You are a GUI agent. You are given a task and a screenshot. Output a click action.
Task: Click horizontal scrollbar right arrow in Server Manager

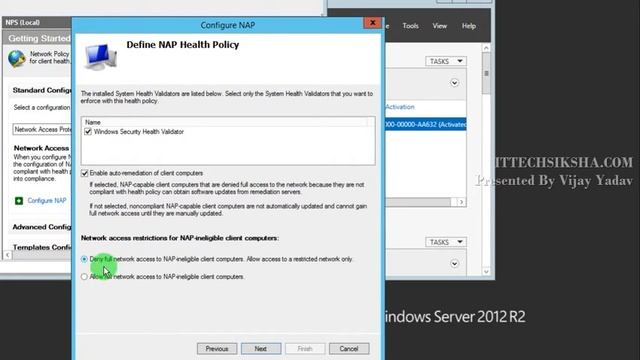461,202
